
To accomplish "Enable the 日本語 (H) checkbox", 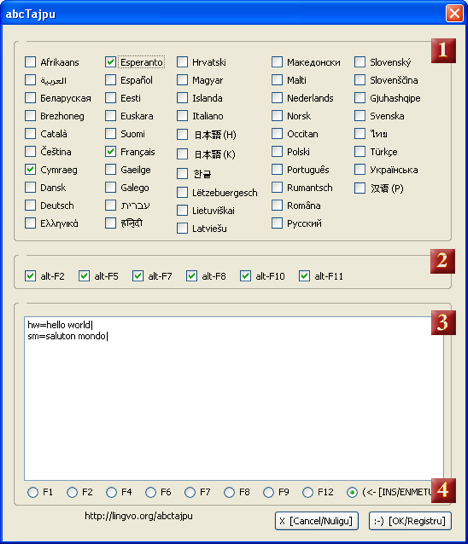I will tap(182, 135).
